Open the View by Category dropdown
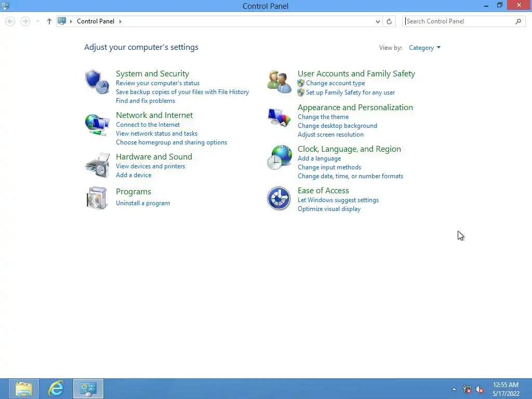 click(424, 48)
